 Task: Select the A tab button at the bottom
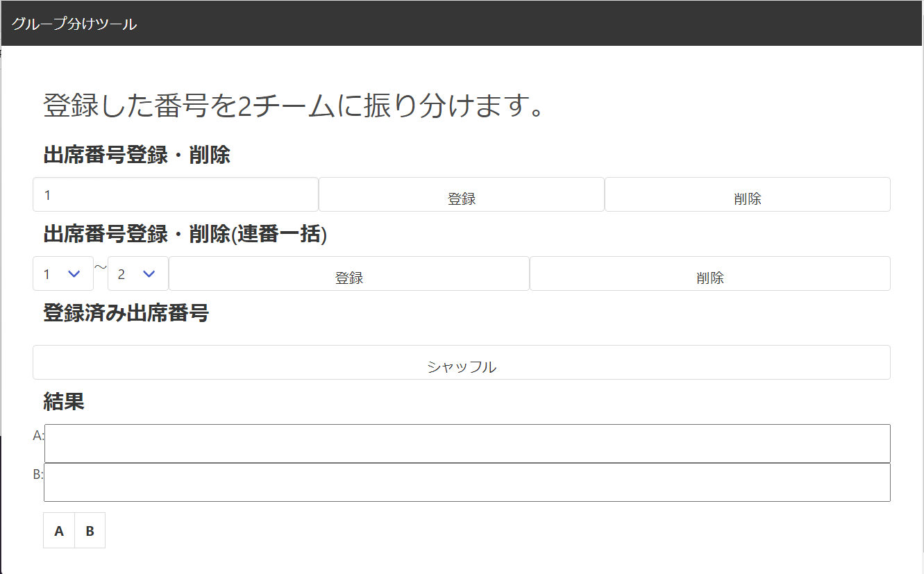(x=59, y=531)
